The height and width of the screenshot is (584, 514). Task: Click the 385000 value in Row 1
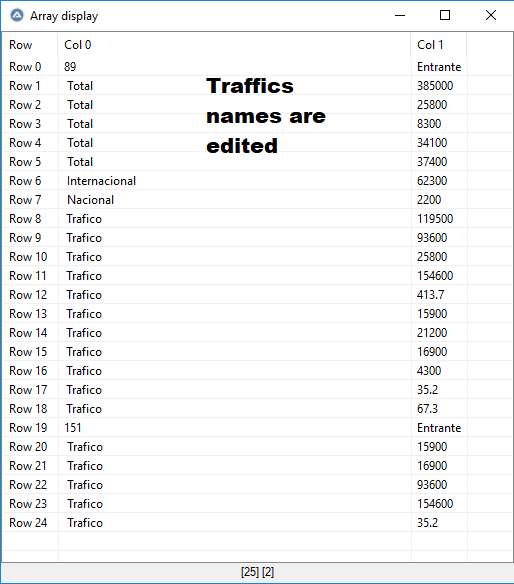[435, 86]
